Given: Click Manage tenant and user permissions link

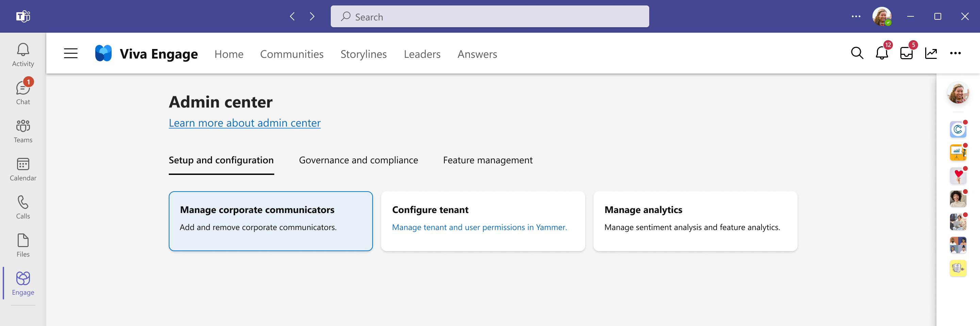Looking at the screenshot, I should (x=479, y=227).
